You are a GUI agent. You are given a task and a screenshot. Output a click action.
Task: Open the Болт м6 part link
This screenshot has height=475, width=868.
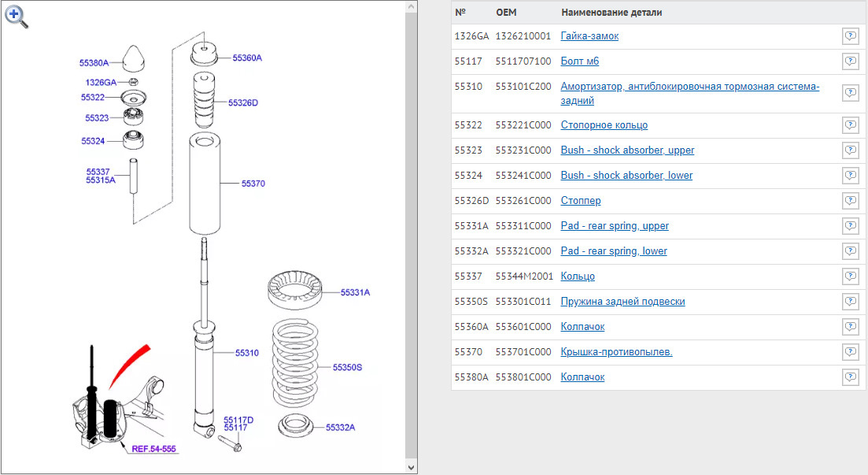click(580, 61)
